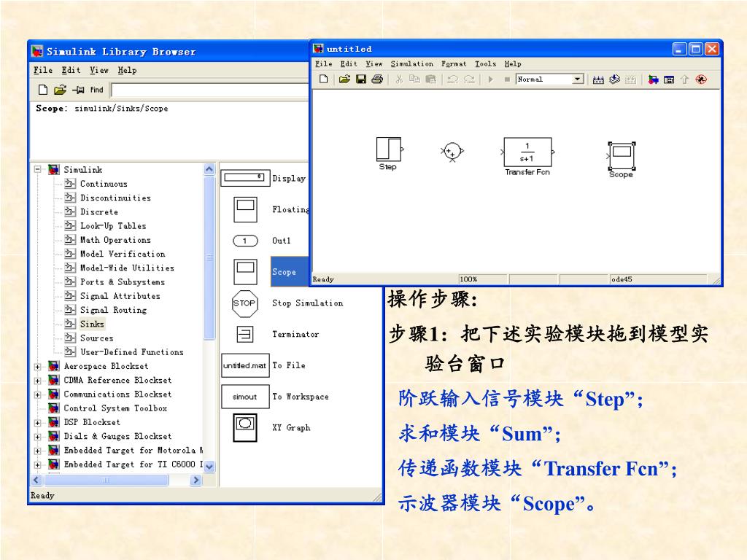Click the Find search input field
Image resolution: width=747 pixels, height=560 pixels.
(209, 90)
